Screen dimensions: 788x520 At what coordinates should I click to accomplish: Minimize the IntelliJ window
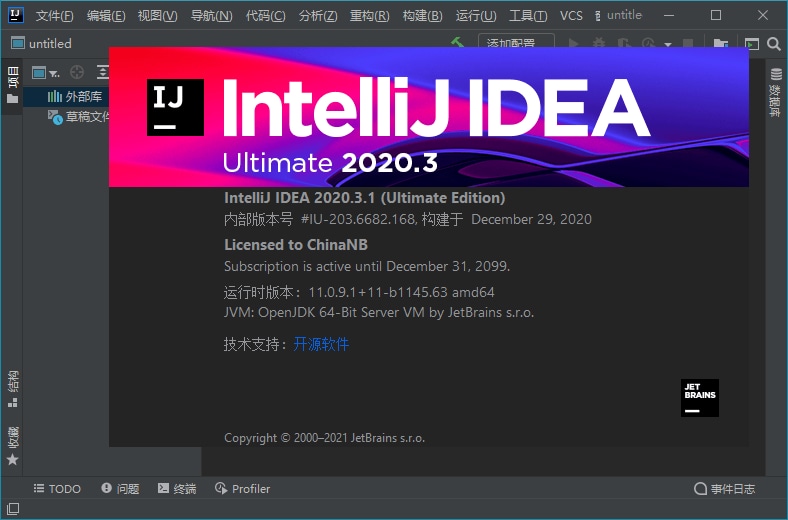pyautogui.click(x=669, y=16)
